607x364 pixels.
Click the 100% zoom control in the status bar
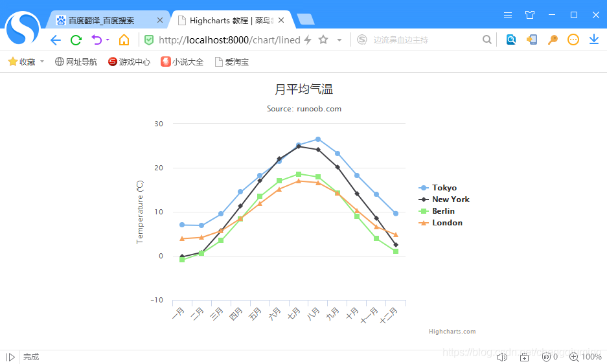[586, 357]
